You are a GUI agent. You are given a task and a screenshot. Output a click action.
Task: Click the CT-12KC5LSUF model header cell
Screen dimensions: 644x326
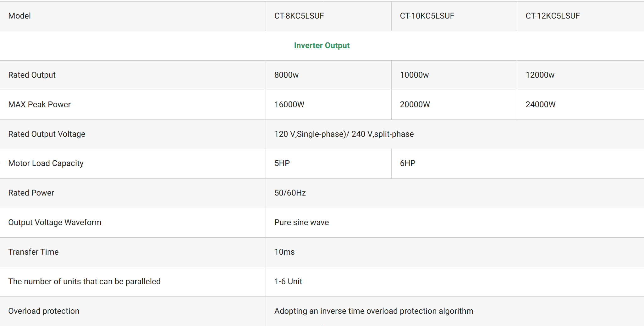point(553,16)
